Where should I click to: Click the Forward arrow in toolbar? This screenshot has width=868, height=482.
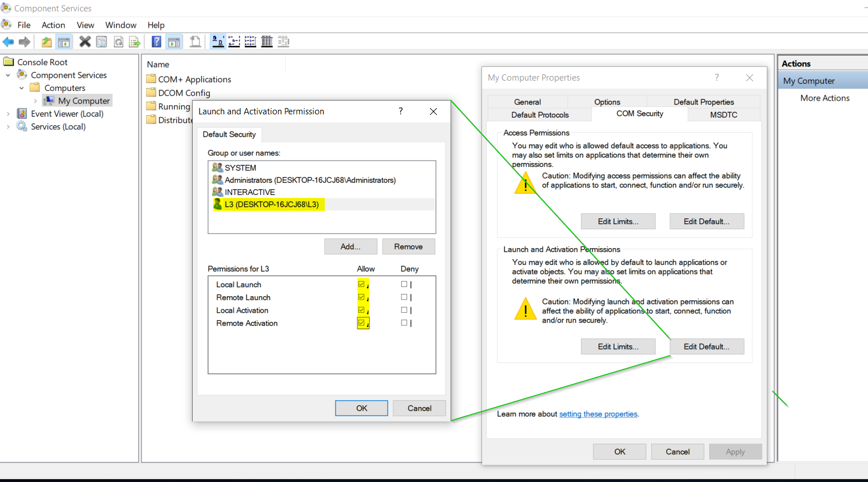point(25,42)
